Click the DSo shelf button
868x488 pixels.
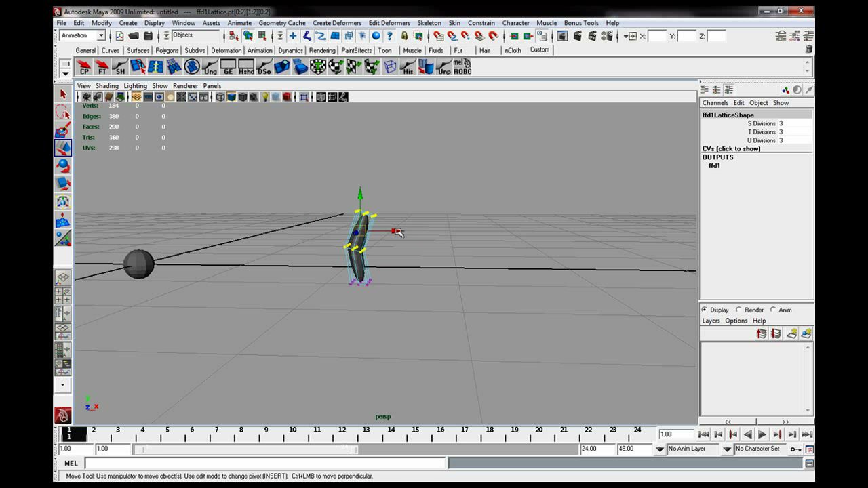[x=264, y=66]
